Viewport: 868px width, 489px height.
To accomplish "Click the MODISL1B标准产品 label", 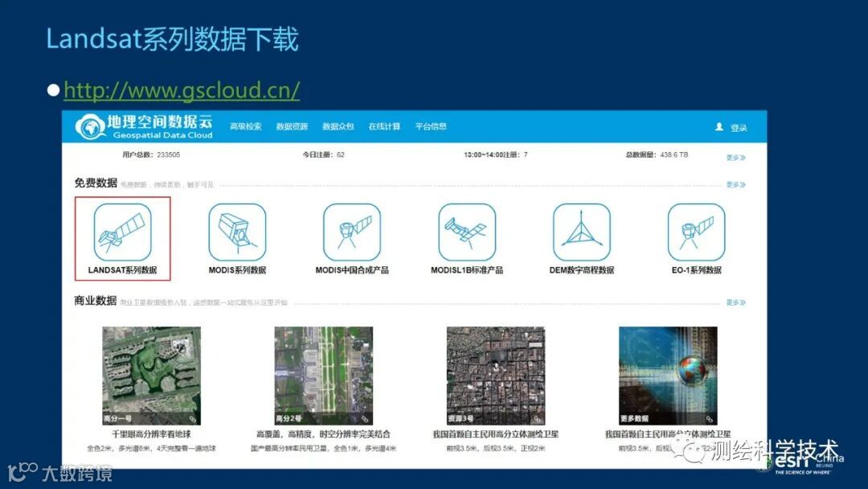I will 467,270.
